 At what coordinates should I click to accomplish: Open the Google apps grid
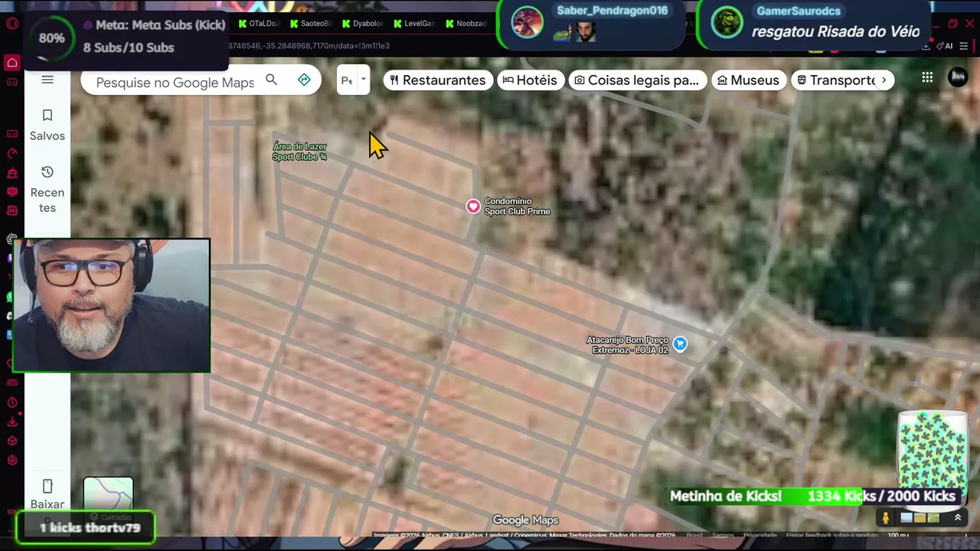[x=927, y=78]
